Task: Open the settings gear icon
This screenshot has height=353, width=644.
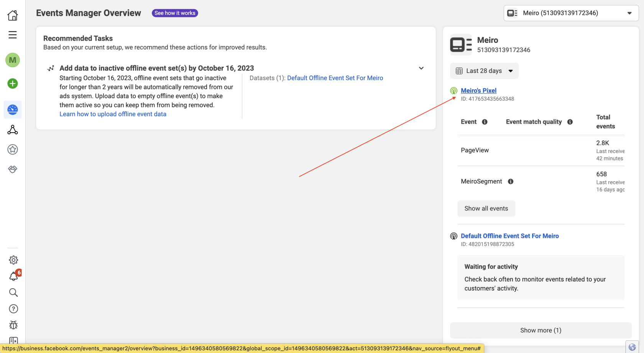Action: point(13,260)
